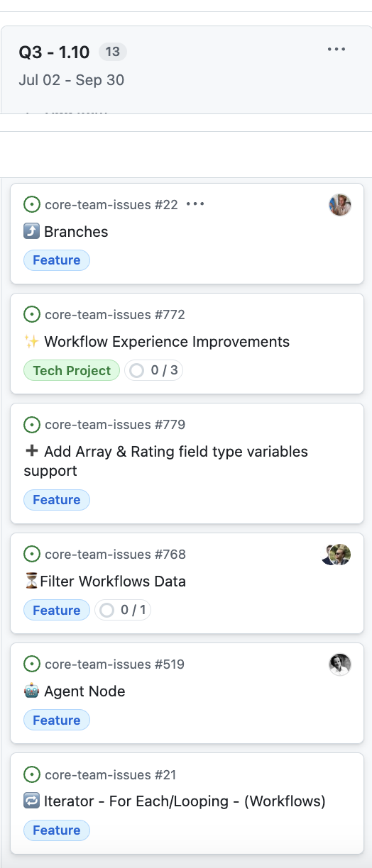
Task: Click the open issue icon on #22
Action: 31,204
